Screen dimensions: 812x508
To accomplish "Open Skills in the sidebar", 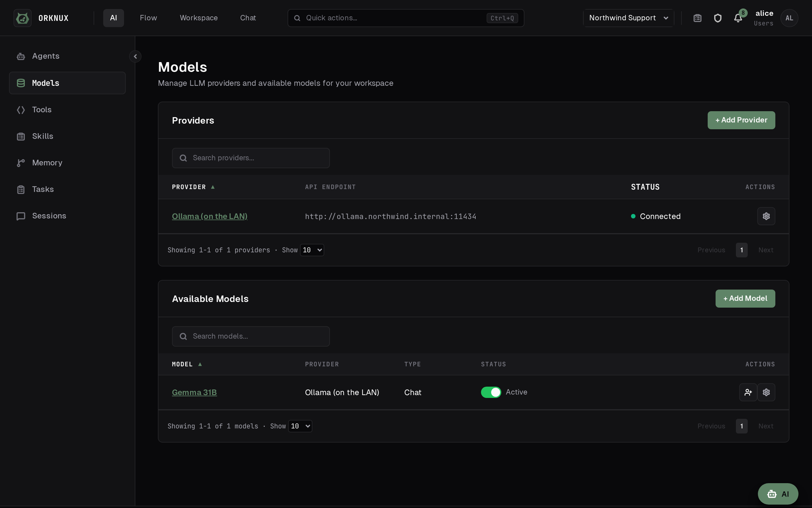I will coord(67,136).
